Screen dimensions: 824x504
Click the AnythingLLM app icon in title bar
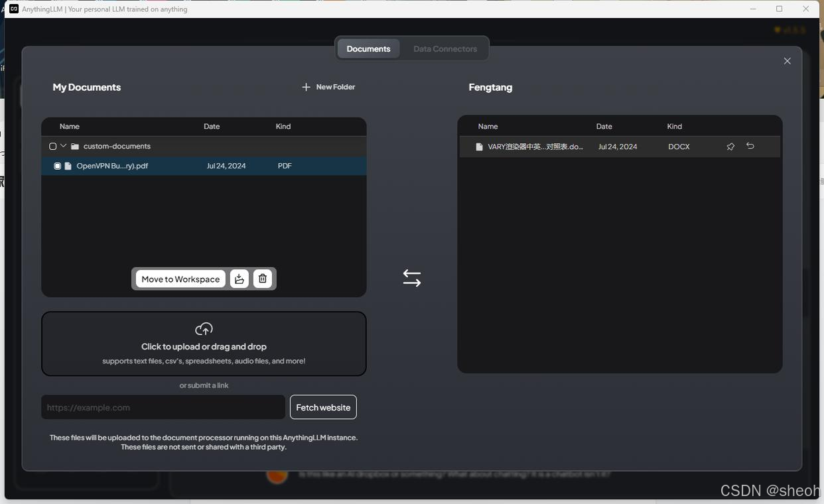point(14,9)
